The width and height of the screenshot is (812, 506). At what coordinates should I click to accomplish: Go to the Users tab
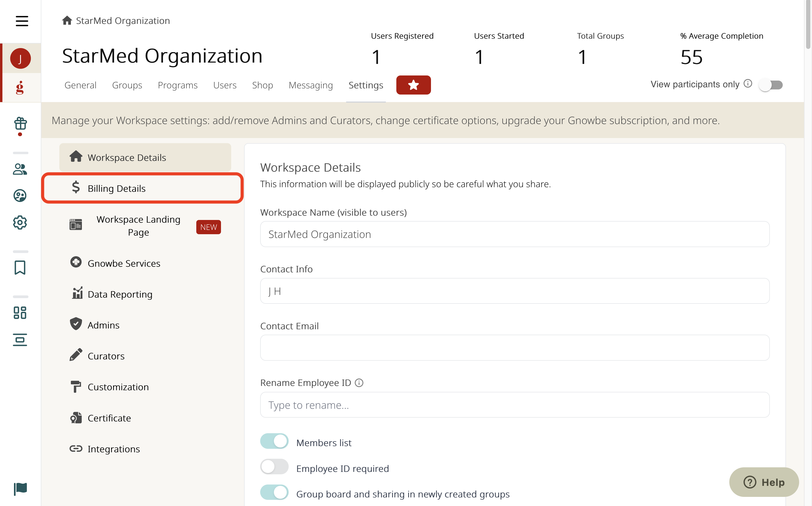click(225, 85)
